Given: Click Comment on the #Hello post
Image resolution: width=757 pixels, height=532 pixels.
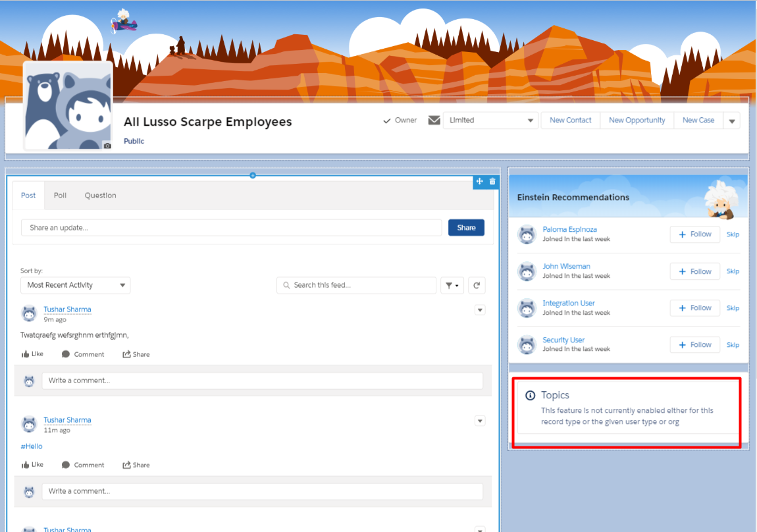Looking at the screenshot, I should pos(83,465).
